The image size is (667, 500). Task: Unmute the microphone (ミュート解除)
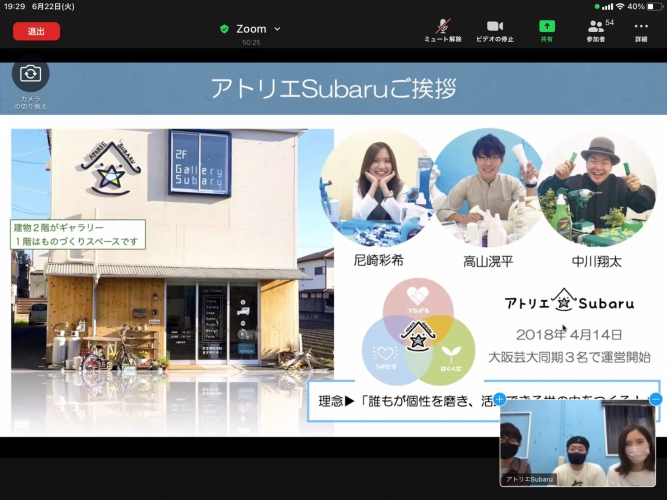click(x=442, y=31)
